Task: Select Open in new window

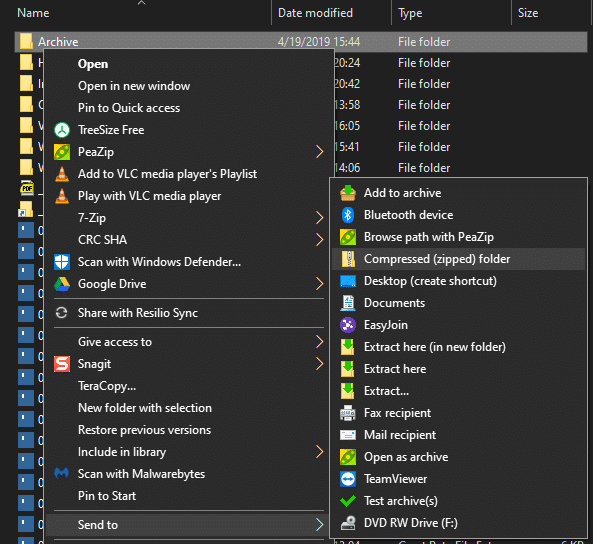Action: 134,86
